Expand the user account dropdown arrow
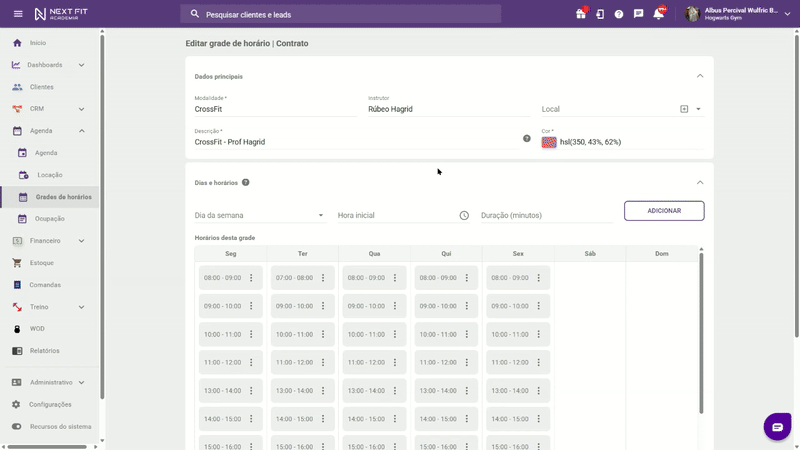The image size is (800, 450). click(x=787, y=14)
